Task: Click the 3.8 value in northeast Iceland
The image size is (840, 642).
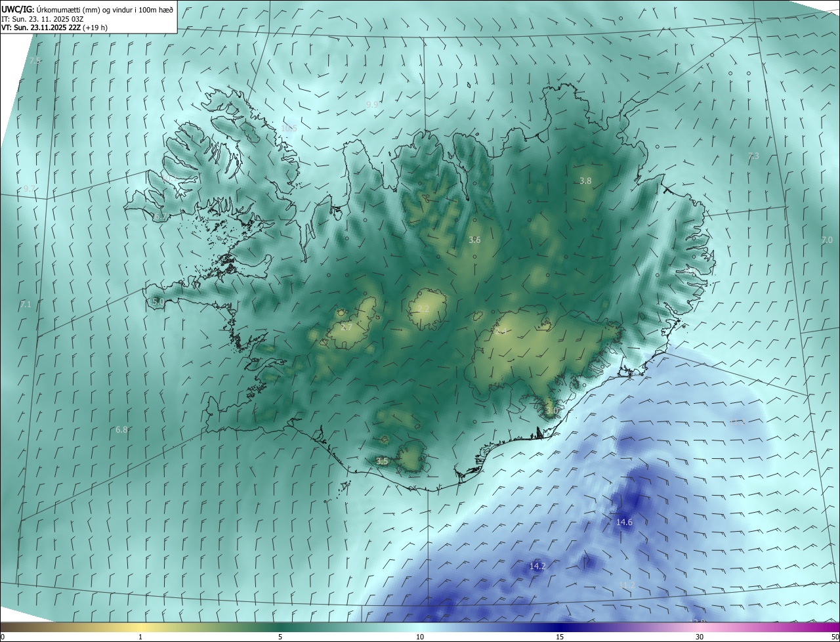Action: pos(586,181)
